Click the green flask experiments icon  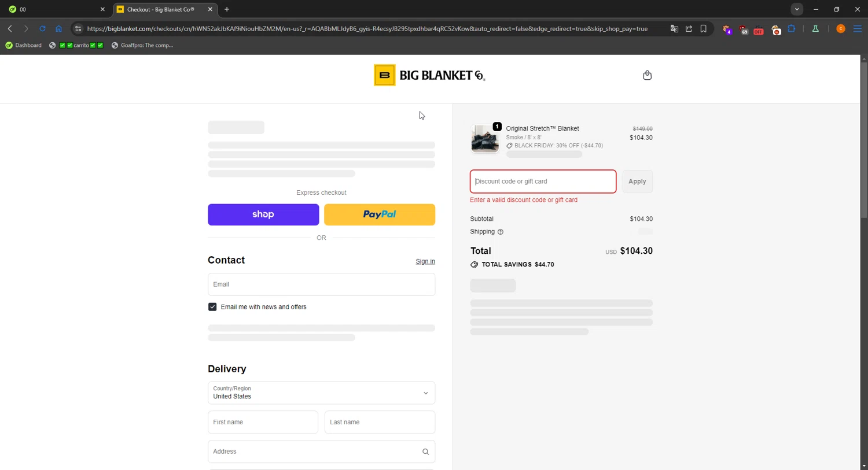(815, 29)
